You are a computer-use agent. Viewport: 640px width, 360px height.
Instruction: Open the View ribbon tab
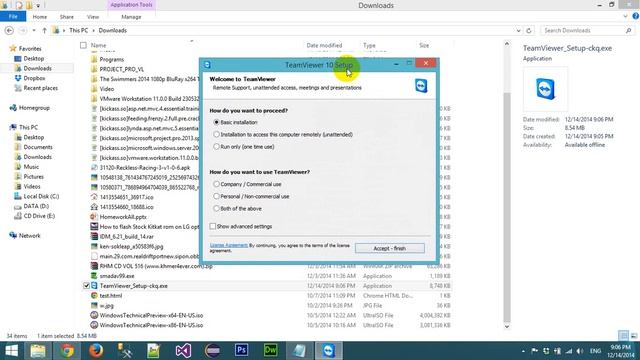(93, 17)
